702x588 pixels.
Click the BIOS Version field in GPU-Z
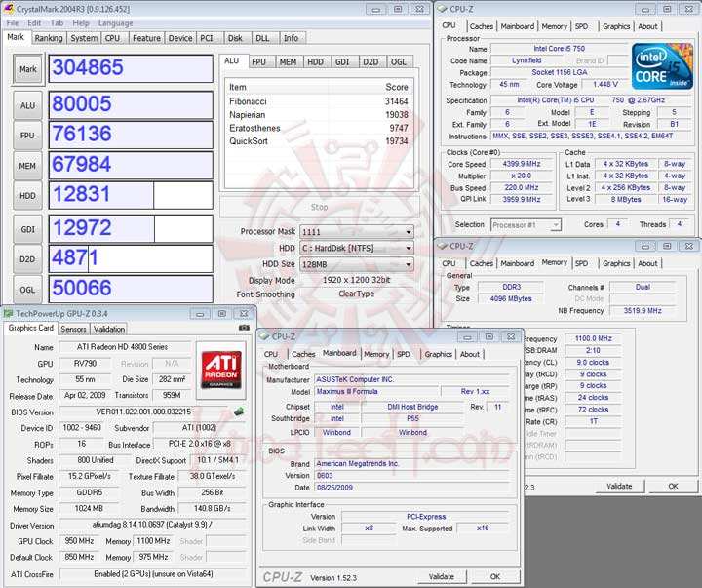click(143, 412)
